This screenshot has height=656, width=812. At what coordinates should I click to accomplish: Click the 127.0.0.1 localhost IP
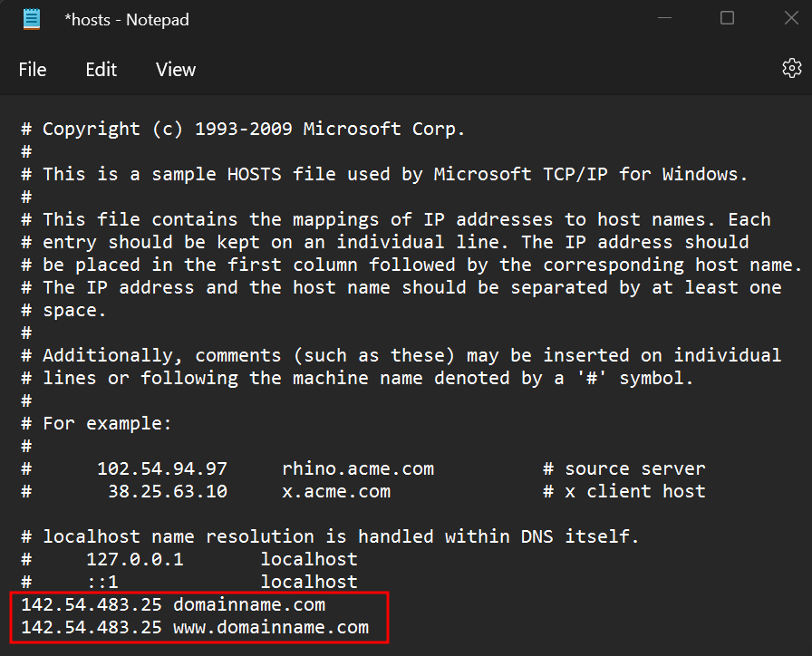pyautogui.click(x=135, y=559)
